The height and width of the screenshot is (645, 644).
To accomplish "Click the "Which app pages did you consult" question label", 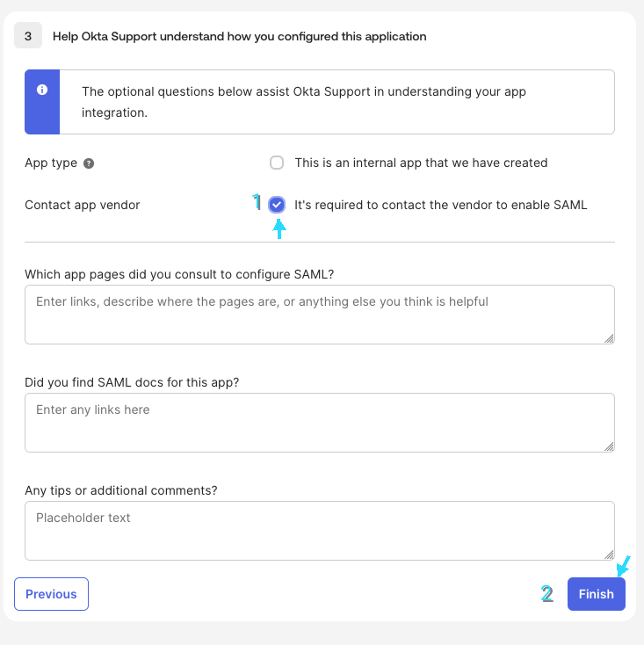I will tap(179, 273).
